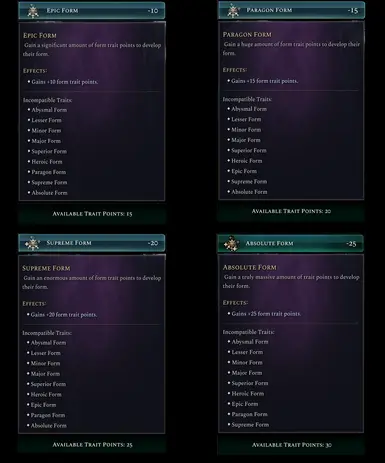Select the Paragon Form header bar
This screenshot has height=463, width=385.
[292, 10]
